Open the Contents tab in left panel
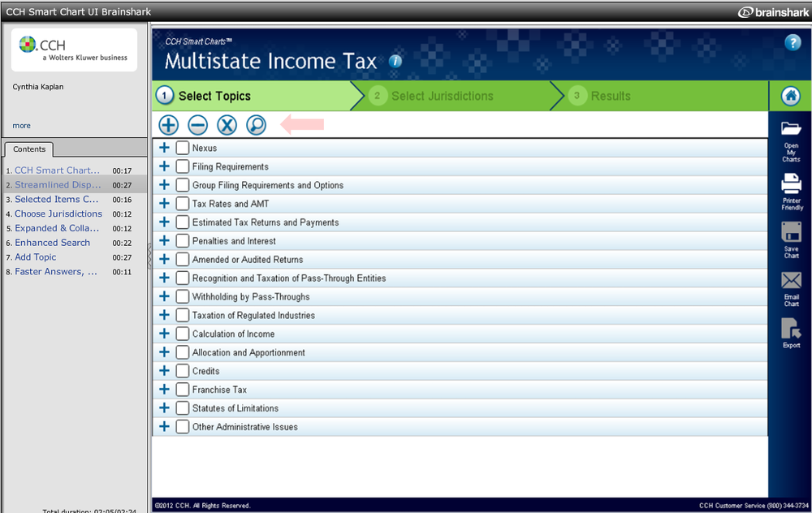This screenshot has height=513, width=812. (29, 149)
